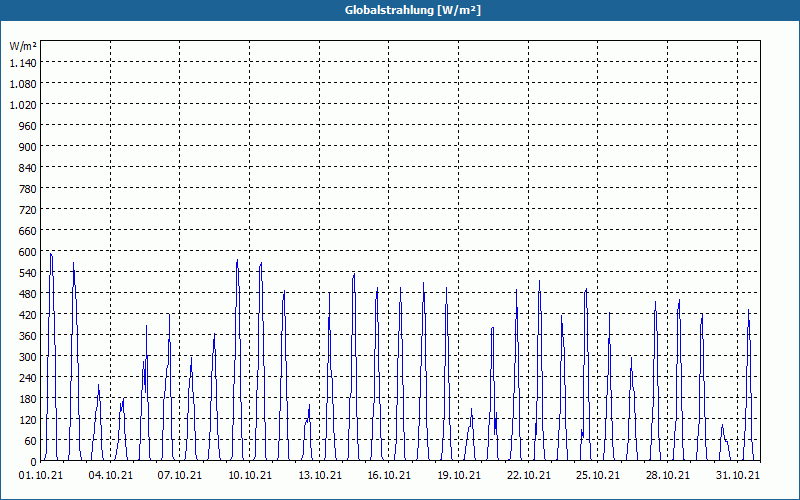Select the 13.10.21 date label
The width and height of the screenshot is (800, 500).
coord(320,476)
